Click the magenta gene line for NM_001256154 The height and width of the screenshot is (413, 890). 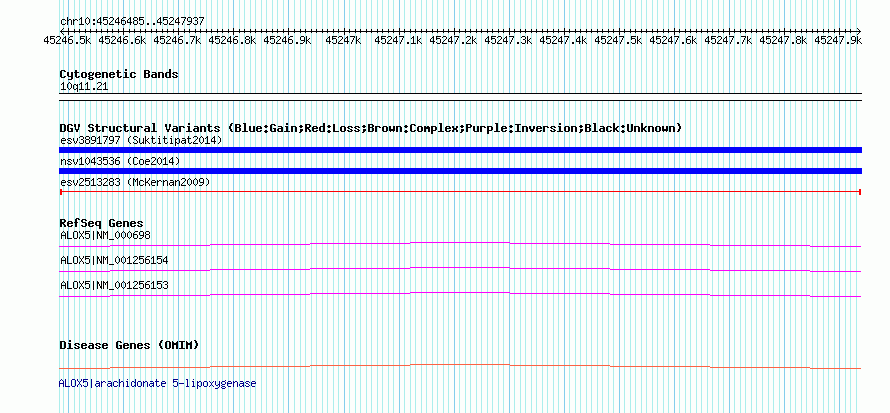pos(460,269)
